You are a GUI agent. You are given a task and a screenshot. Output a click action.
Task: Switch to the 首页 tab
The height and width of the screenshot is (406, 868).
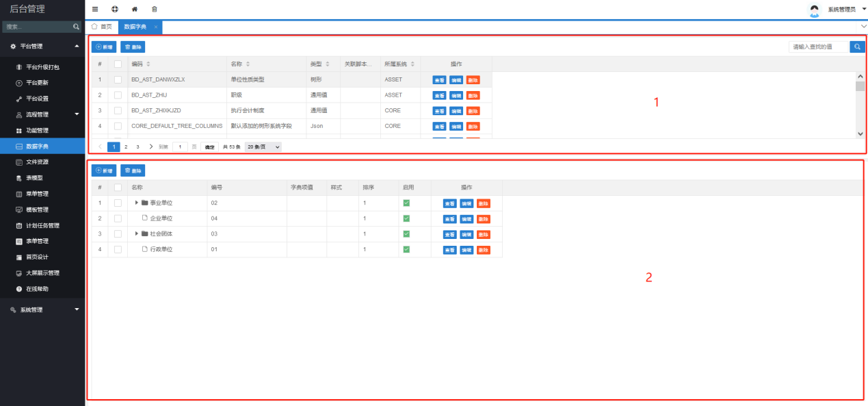[101, 27]
